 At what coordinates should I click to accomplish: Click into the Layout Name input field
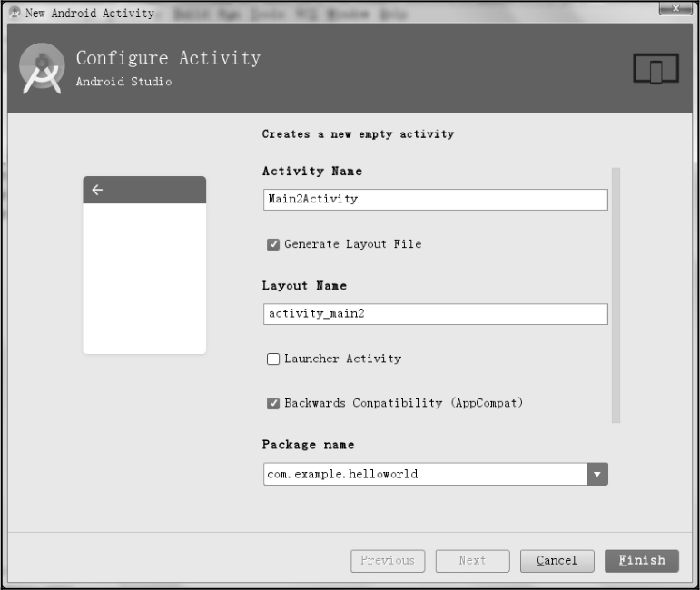coord(435,313)
